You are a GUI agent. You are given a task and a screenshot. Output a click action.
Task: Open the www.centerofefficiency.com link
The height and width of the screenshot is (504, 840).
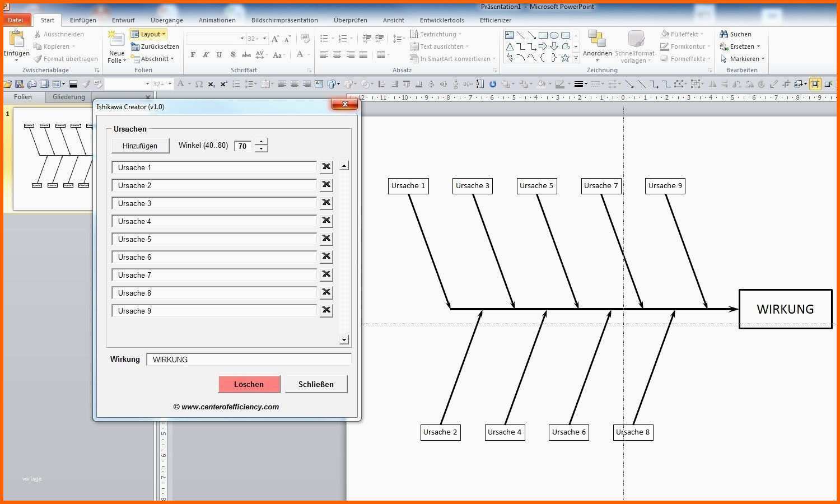pos(226,407)
